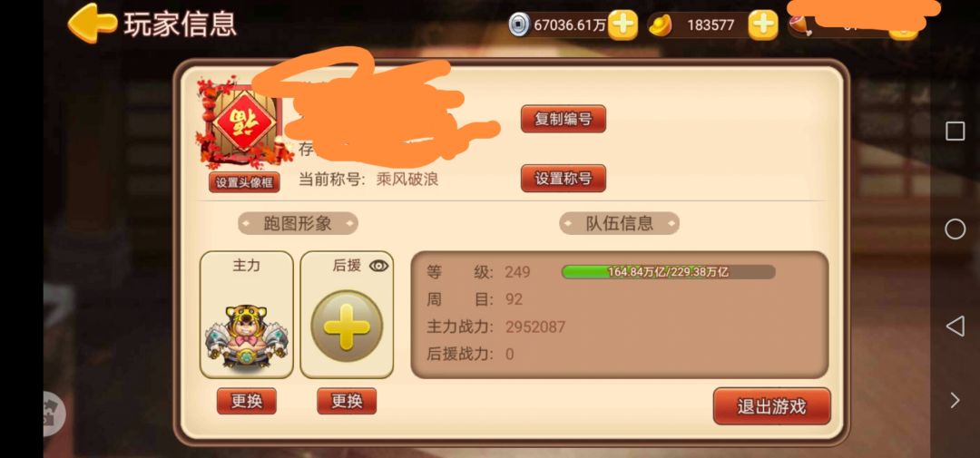Select the 跑图形象 section header
The image size is (980, 458).
[x=299, y=223]
